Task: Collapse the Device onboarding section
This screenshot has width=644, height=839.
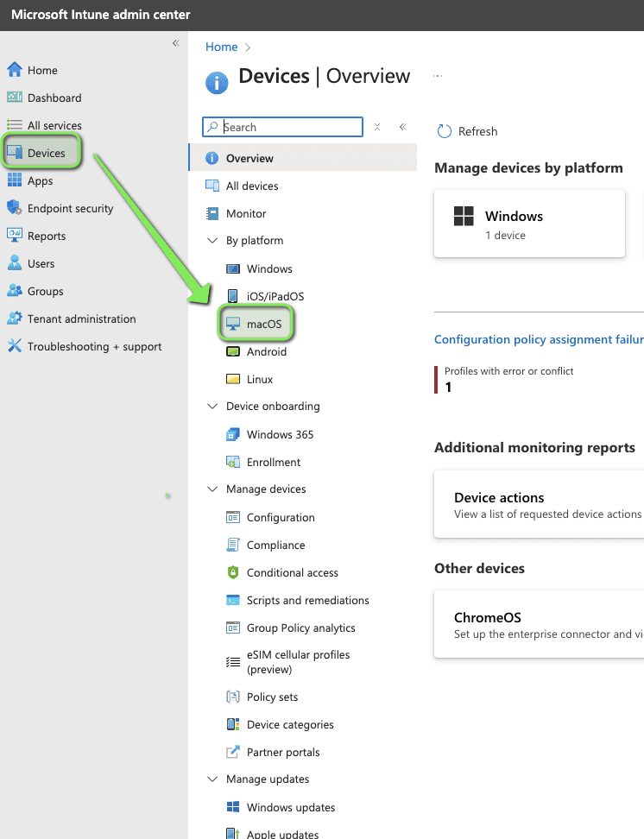Action: coord(212,407)
